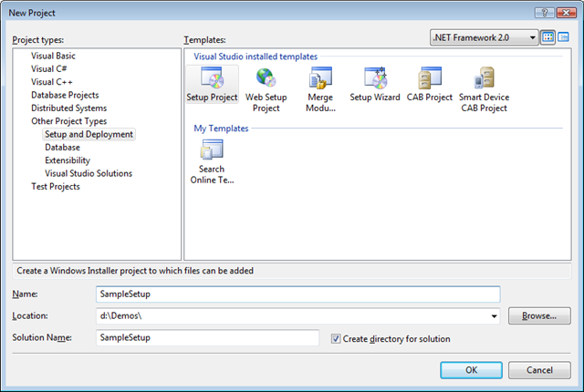Viewport: 584px width, 392px height.
Task: Switch templates to small icons view
Action: (x=563, y=37)
